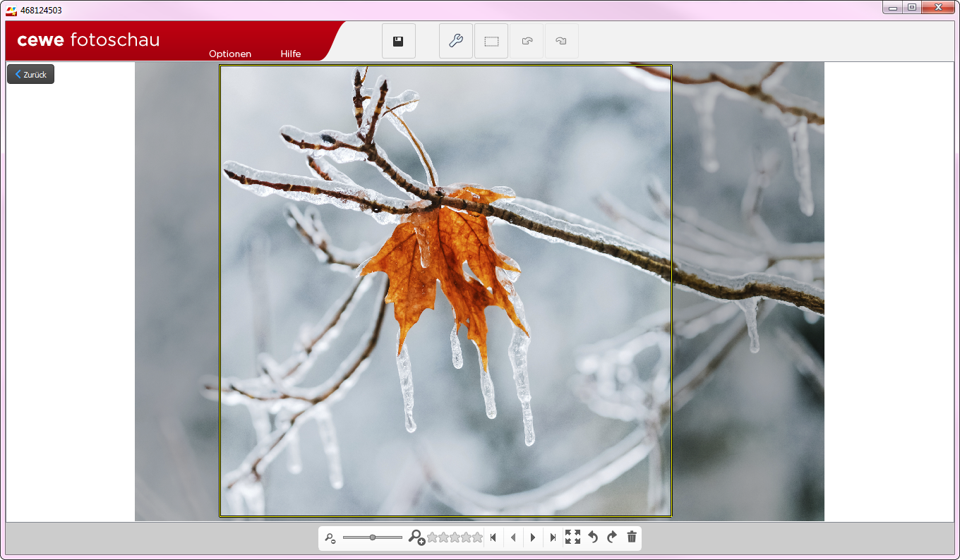Rate the photo two stars
Image resolution: width=960 pixels, height=560 pixels.
443,537
